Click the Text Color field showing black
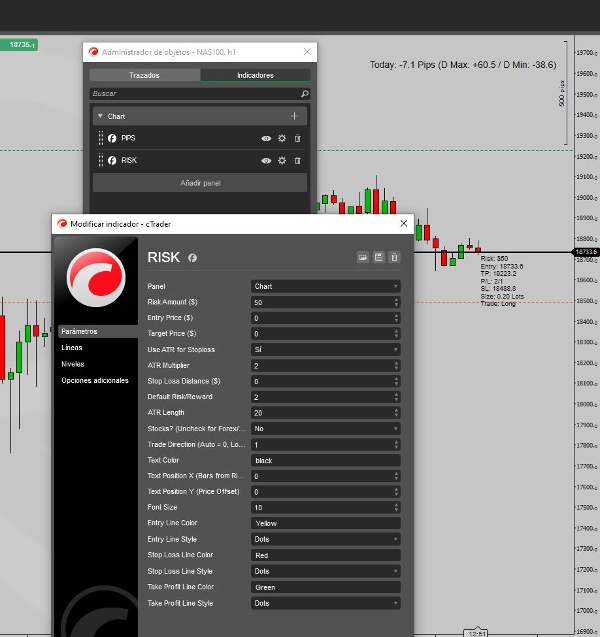The image size is (600, 637). (326, 460)
